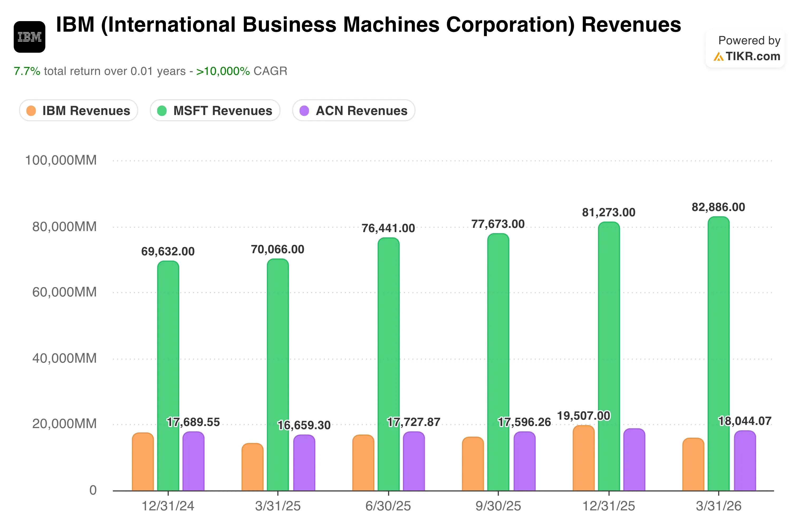Click the data label '82,886.00'
This screenshot has width=798, height=532.
pyautogui.click(x=719, y=207)
